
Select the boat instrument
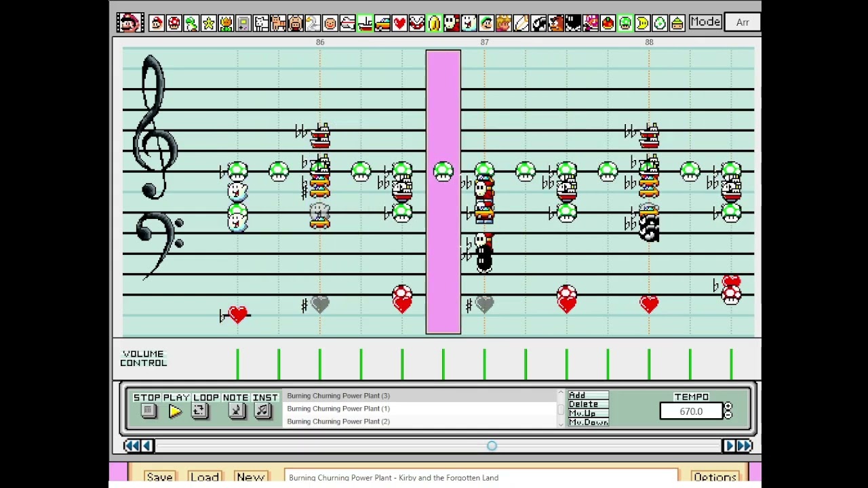click(x=365, y=23)
